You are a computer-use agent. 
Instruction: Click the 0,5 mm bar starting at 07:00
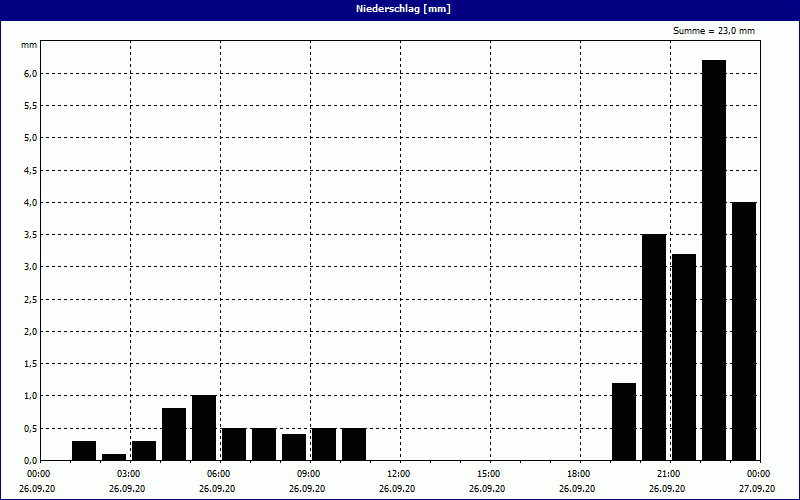point(264,444)
